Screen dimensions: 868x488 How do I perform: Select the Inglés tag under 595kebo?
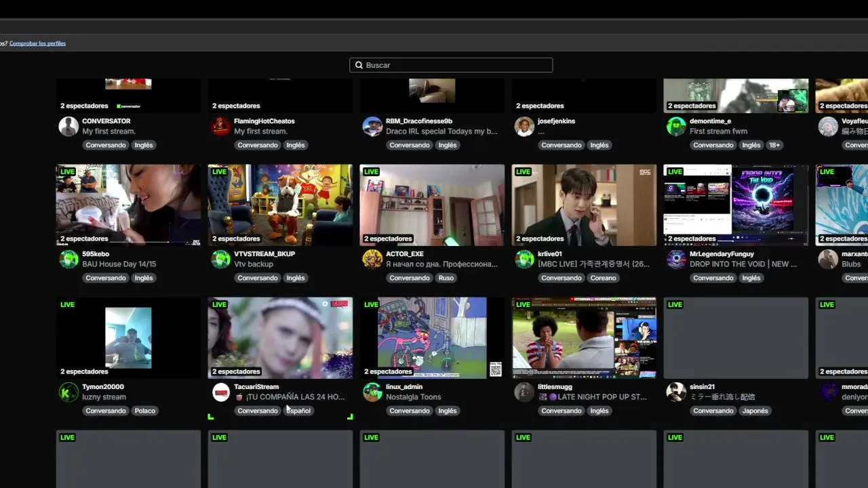[144, 278]
